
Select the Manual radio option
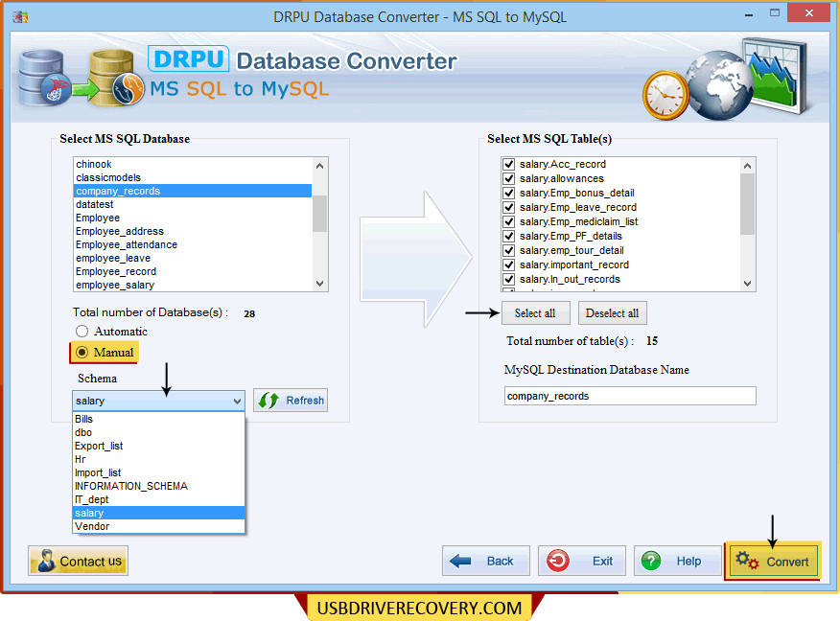(82, 353)
